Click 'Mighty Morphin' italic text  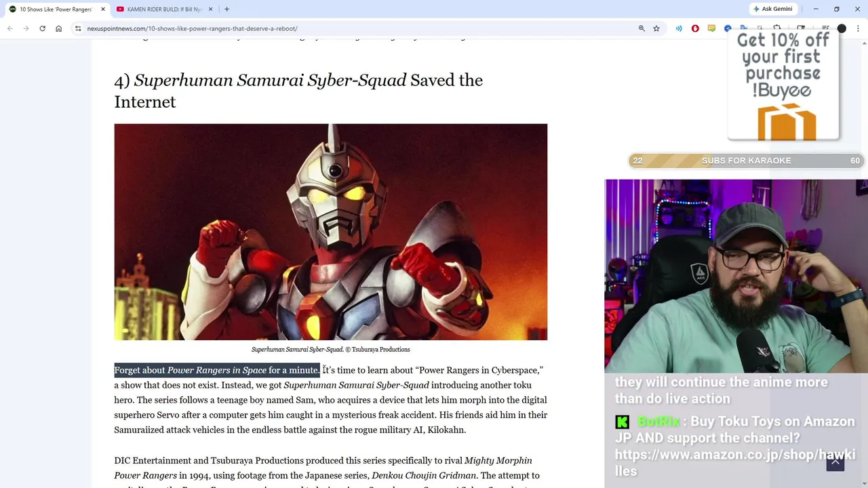pos(498,461)
